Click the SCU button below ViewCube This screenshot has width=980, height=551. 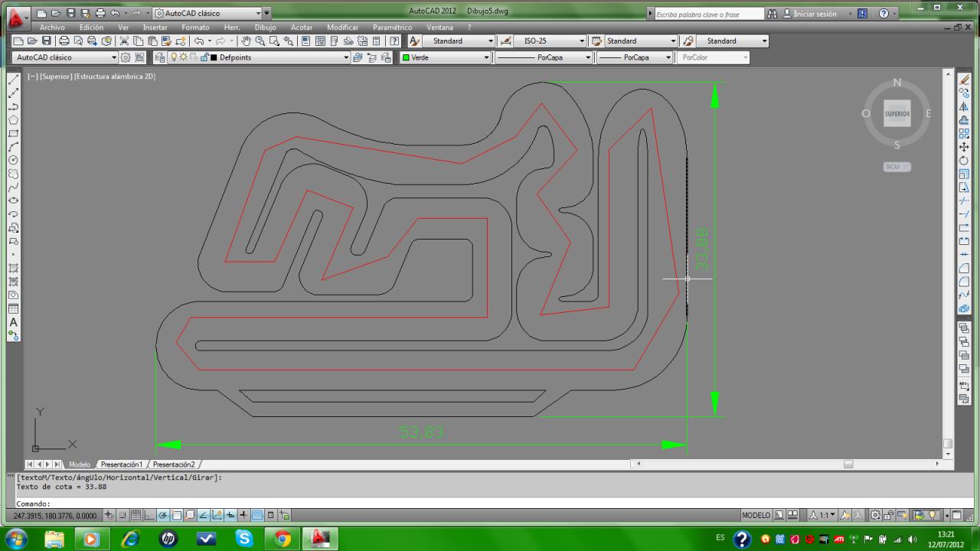click(x=897, y=166)
